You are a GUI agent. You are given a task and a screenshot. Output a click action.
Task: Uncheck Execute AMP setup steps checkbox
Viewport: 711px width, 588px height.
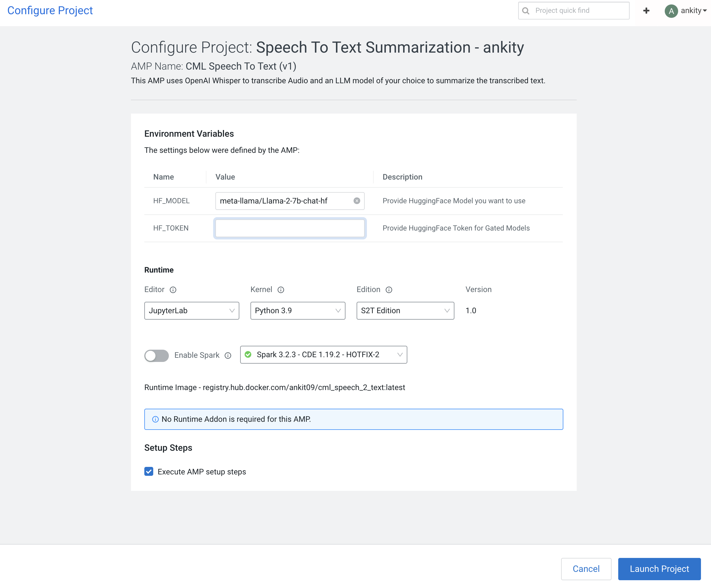(148, 471)
